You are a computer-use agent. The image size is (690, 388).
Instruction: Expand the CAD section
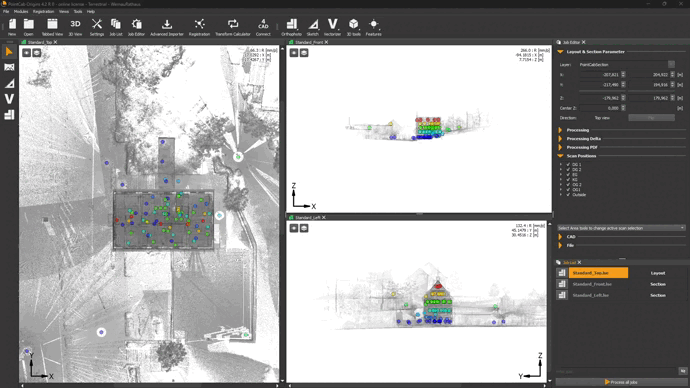[x=560, y=237]
